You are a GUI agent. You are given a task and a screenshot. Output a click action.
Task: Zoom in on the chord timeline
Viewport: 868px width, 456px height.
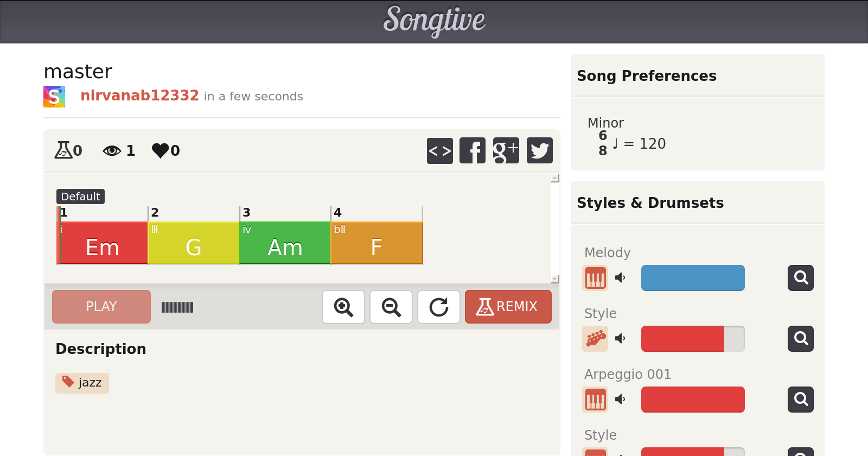pyautogui.click(x=343, y=307)
